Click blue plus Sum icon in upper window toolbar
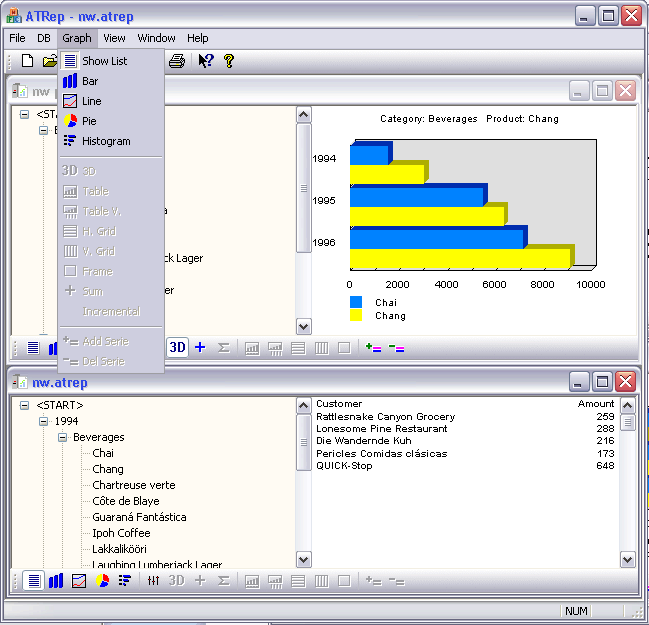The image size is (649, 625). [200, 348]
